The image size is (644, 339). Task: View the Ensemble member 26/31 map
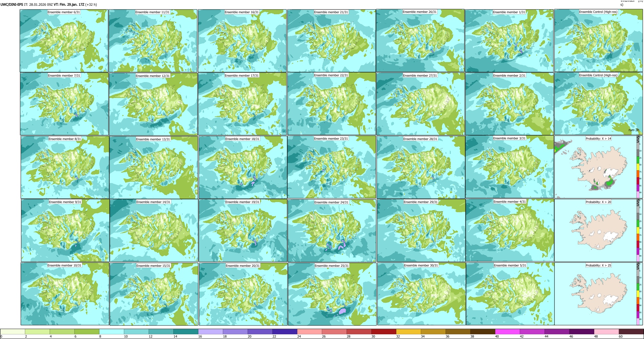(x=420, y=40)
